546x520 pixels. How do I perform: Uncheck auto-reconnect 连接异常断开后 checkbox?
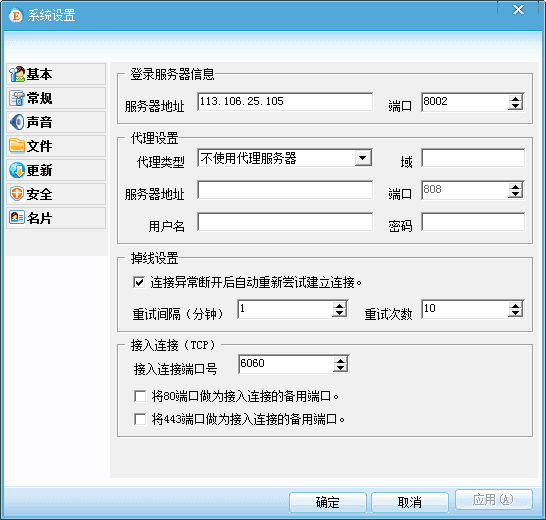coord(139,282)
